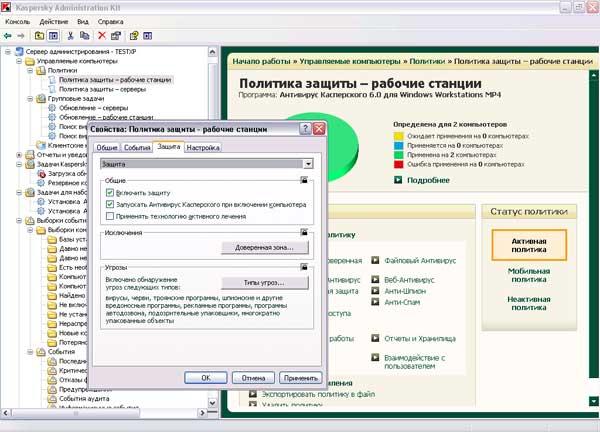Enable Применять технологию активного лечения checkbox
The image size is (600, 432).
110,216
